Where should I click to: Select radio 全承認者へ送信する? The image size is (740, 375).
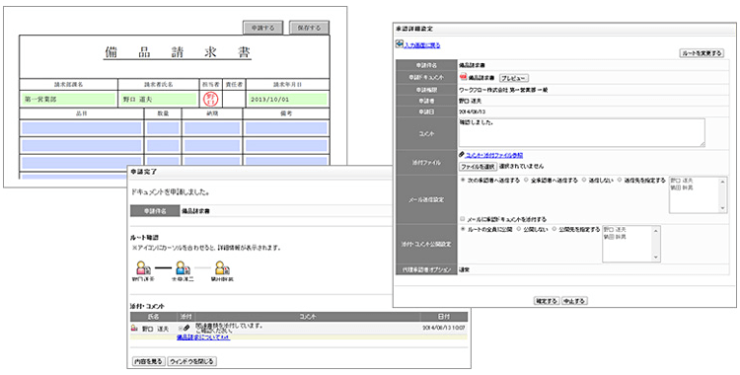(527, 180)
